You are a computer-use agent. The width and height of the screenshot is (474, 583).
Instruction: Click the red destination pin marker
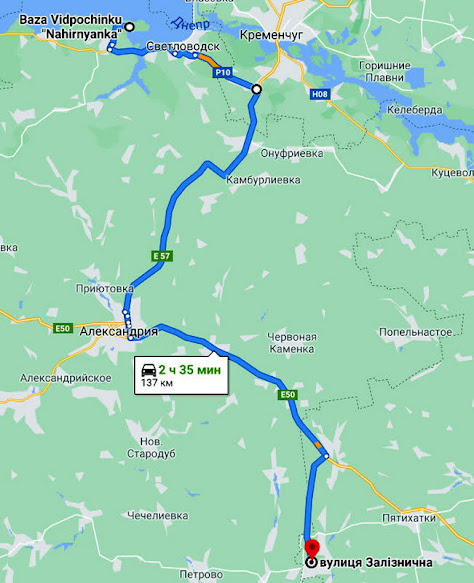pyautogui.click(x=312, y=550)
